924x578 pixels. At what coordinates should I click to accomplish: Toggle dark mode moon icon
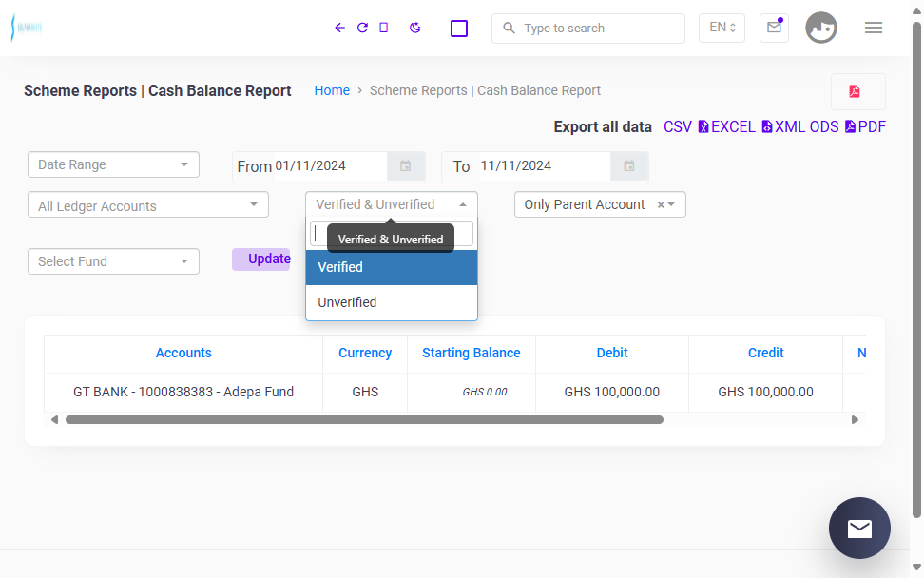[x=414, y=28]
